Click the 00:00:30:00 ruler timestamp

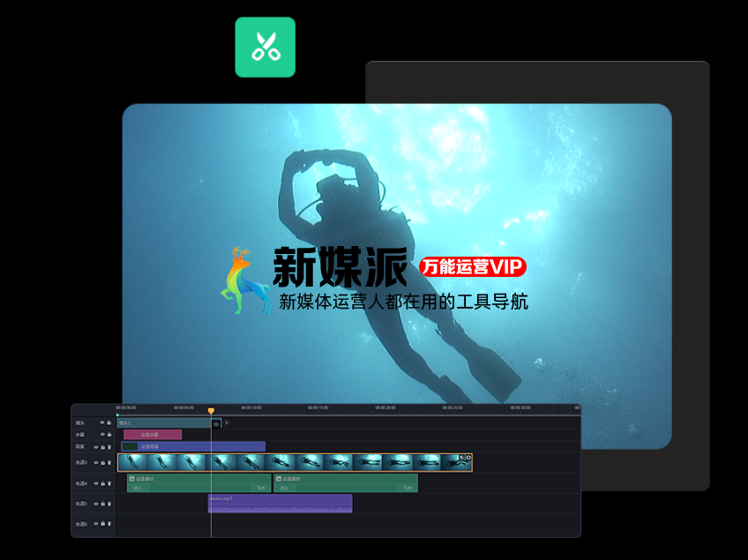tap(520, 407)
